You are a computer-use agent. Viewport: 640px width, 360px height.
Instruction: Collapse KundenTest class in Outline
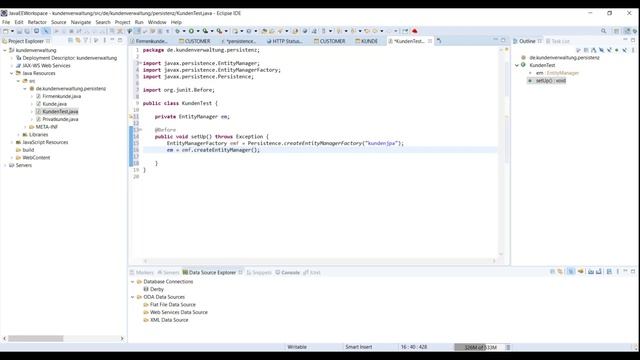517,65
